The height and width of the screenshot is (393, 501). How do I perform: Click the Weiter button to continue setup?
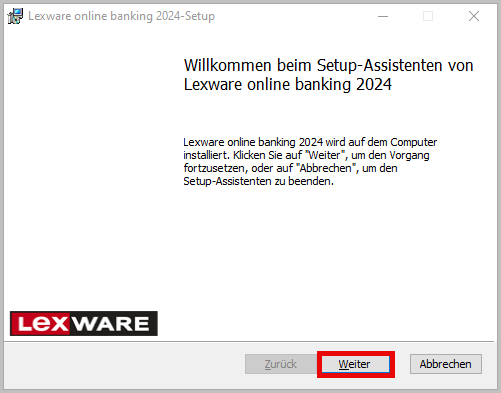coord(356,364)
